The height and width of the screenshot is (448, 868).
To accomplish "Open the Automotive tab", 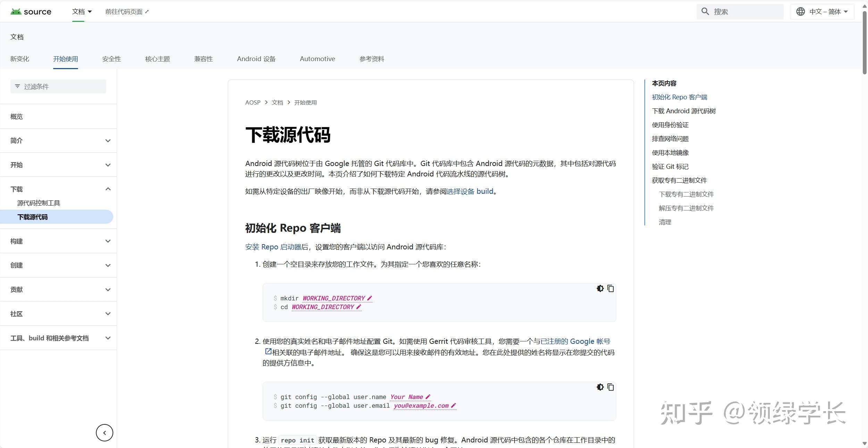I will point(317,59).
